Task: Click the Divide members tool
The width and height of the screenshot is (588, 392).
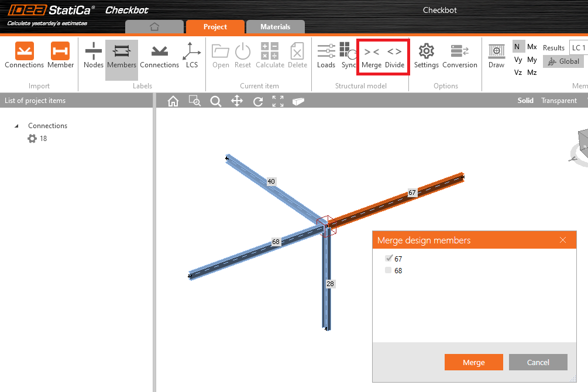Action: [x=394, y=57]
